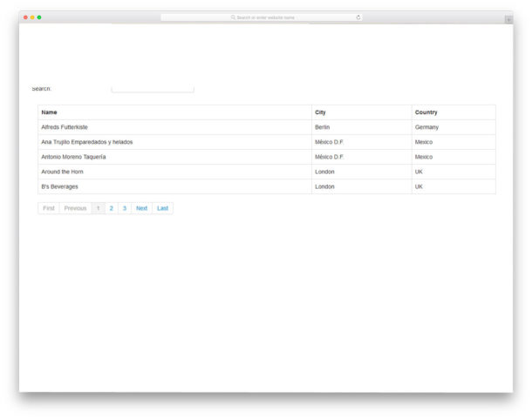
Task: Select page 2 in pagination
Action: 112,208
